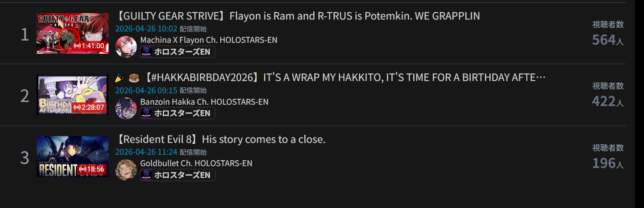The width and height of the screenshot is (644, 208).
Task: Open Machina X Flayon channel avatar
Action: pos(126,47)
